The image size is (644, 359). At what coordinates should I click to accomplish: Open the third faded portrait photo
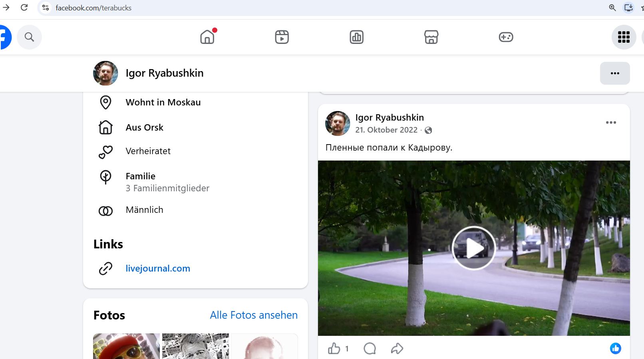tap(264, 346)
